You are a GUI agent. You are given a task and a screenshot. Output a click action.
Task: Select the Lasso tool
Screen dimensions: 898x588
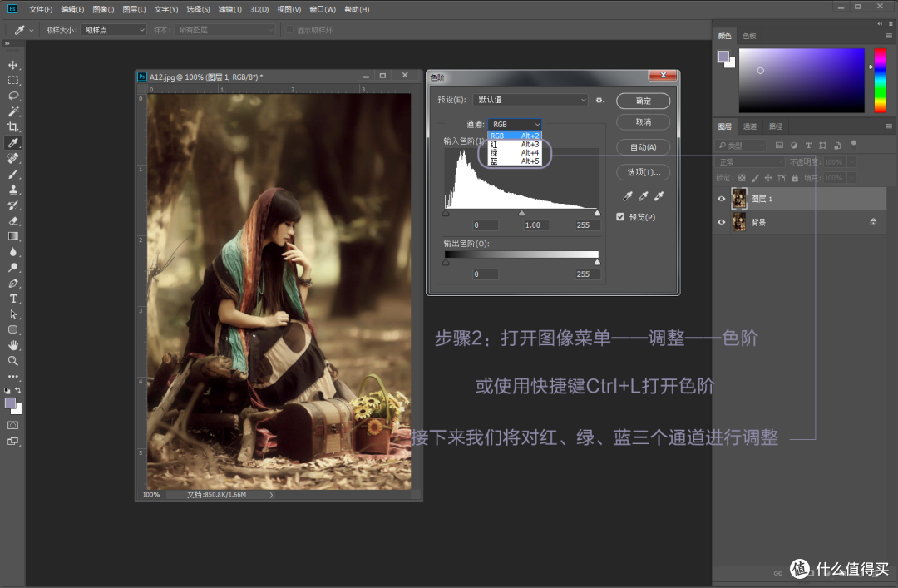coord(12,96)
